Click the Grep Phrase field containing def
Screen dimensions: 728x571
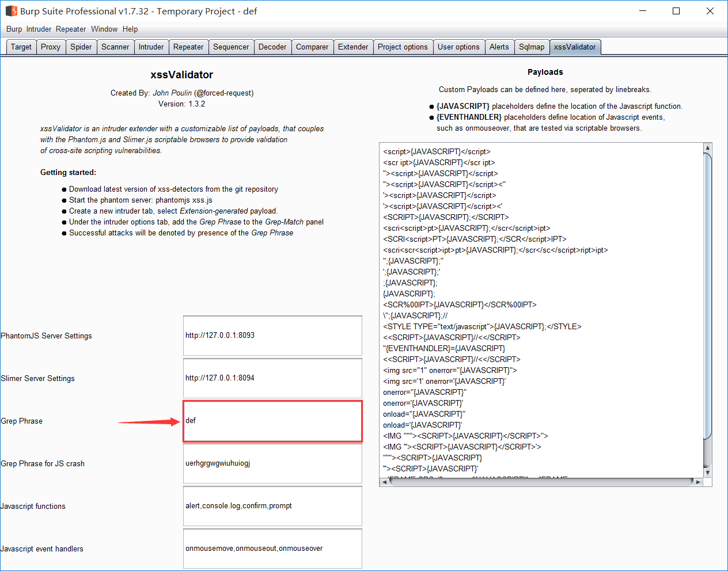pyautogui.click(x=272, y=421)
